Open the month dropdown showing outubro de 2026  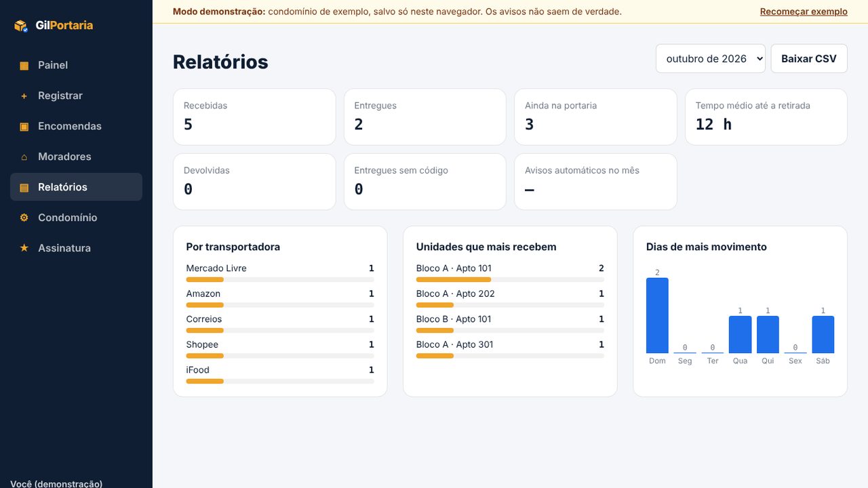pyautogui.click(x=711, y=59)
